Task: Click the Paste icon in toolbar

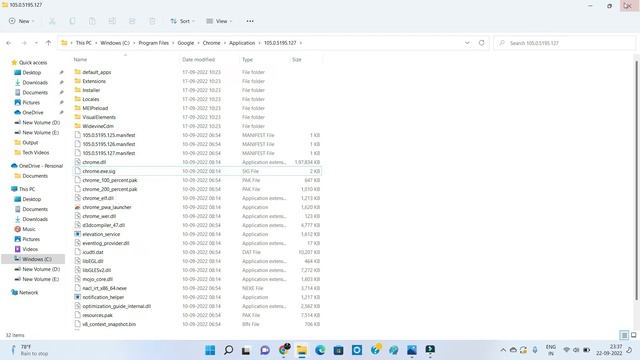Action: coord(92,21)
